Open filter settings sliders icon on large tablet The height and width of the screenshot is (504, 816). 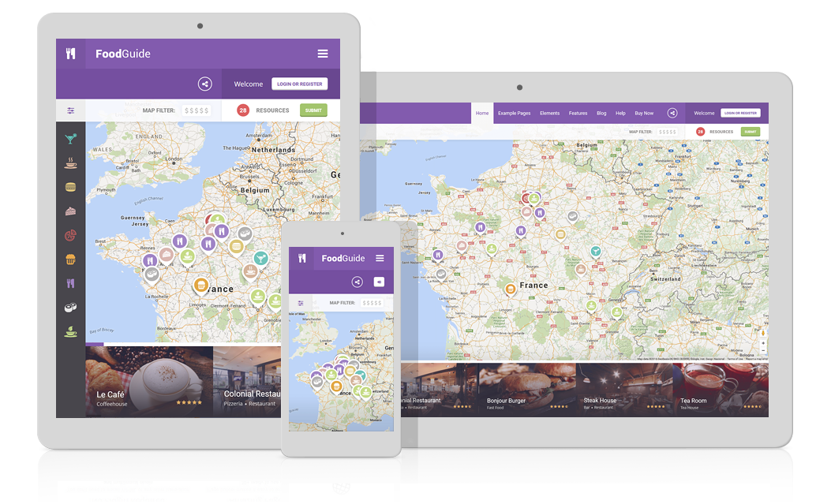(x=71, y=110)
